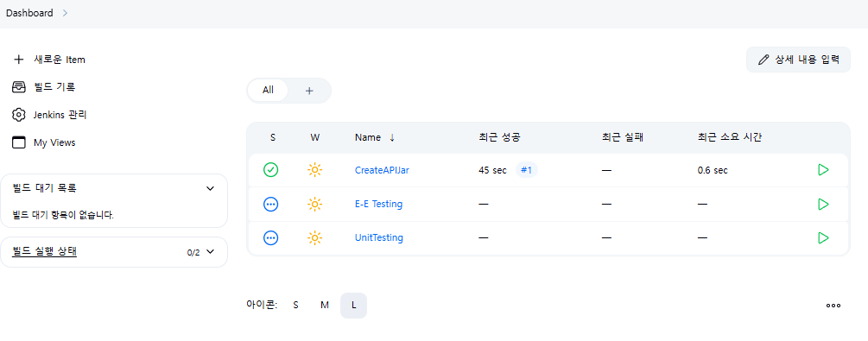This screenshot has width=868, height=341.
Task: Expand the 빌드 실행 상태 chevron
Action: [x=210, y=252]
